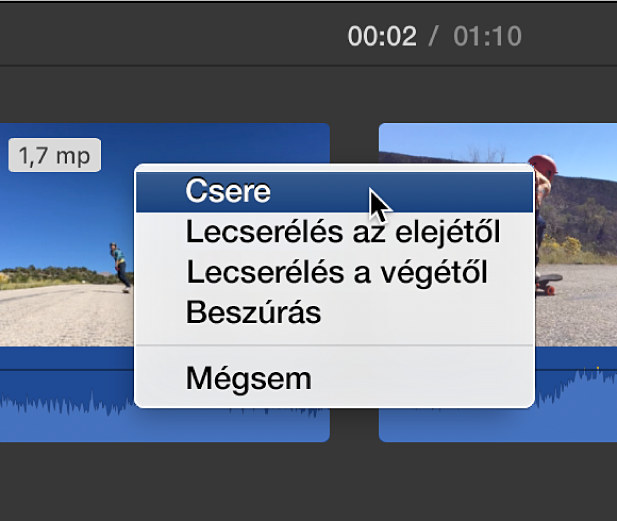Click the dark header bar left of timecode
Screen dimensions: 617x521
169,35
